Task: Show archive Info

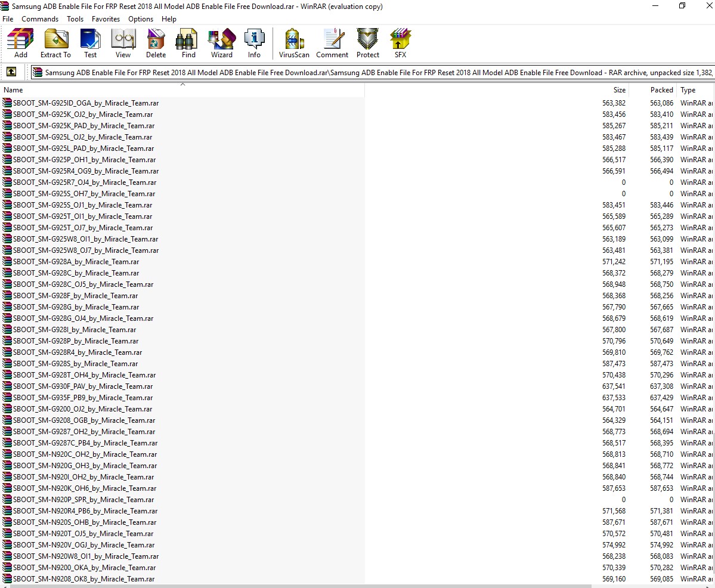Action: (x=254, y=44)
